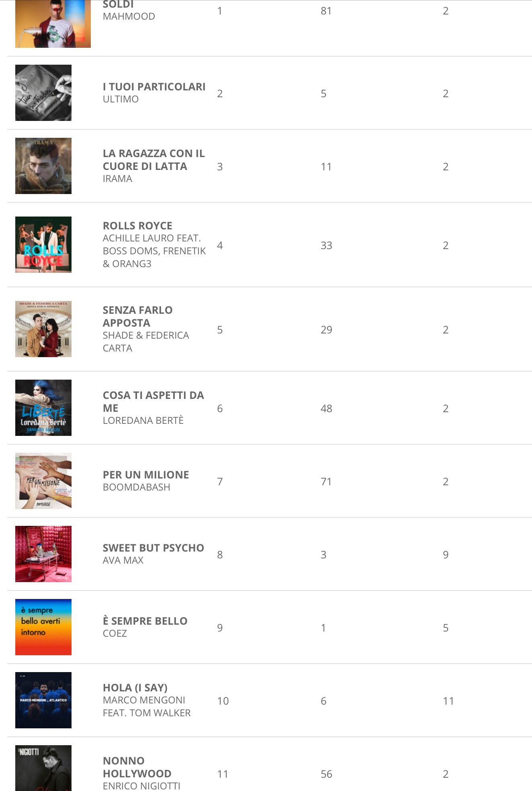The height and width of the screenshot is (791, 532).
Task: Open the NONNO HOLLYWOOD song title
Action: (137, 767)
